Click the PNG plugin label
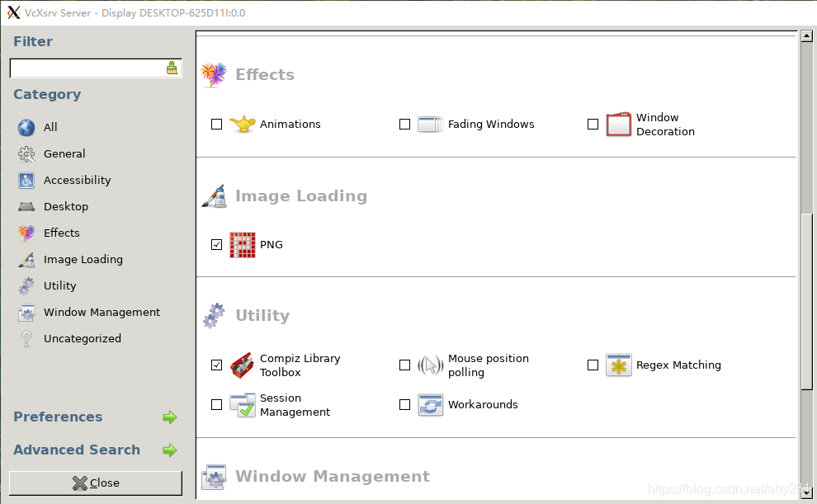Image resolution: width=817 pixels, height=504 pixels. (x=272, y=245)
